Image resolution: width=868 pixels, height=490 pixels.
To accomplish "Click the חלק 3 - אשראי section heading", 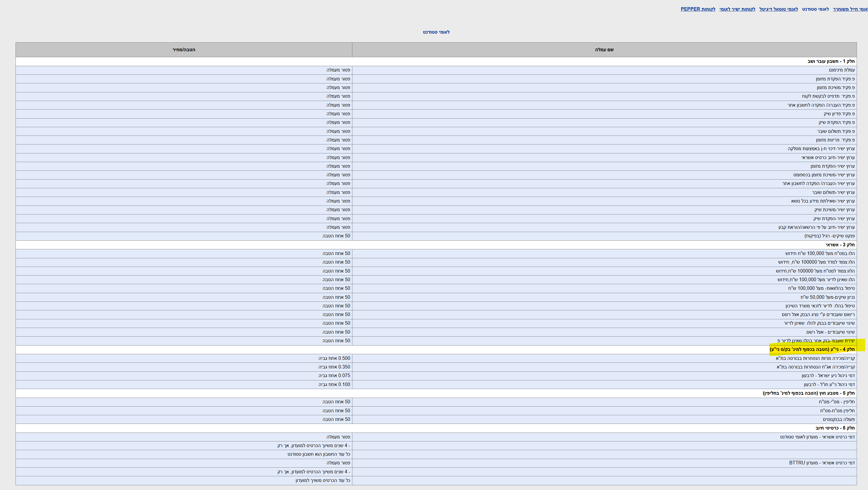I will [840, 245].
